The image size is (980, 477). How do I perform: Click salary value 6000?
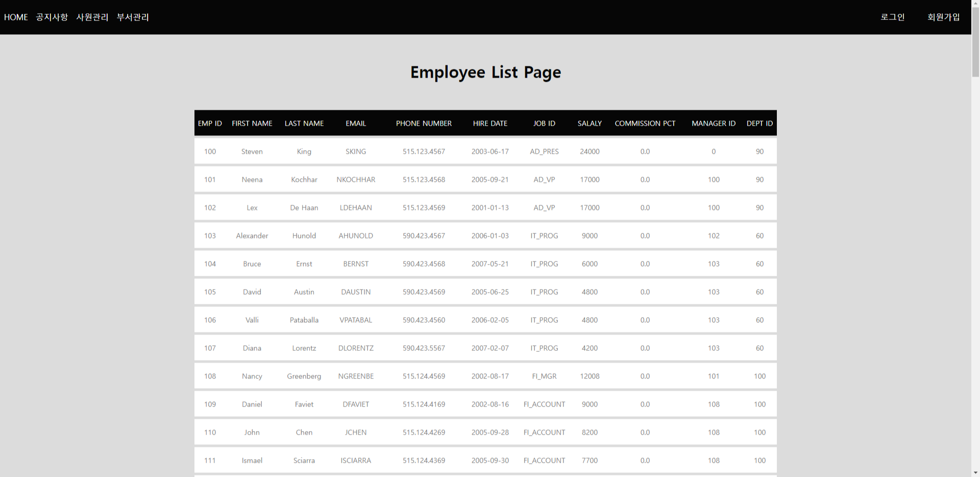coord(590,264)
